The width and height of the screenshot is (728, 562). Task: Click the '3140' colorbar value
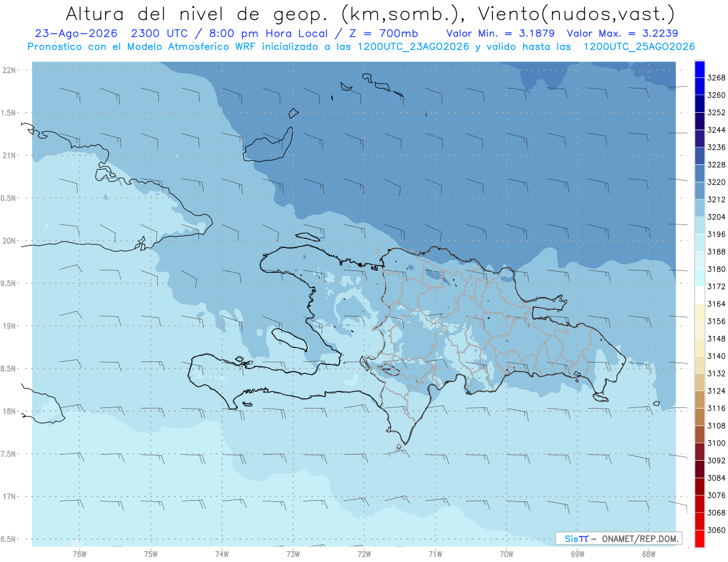(x=716, y=356)
